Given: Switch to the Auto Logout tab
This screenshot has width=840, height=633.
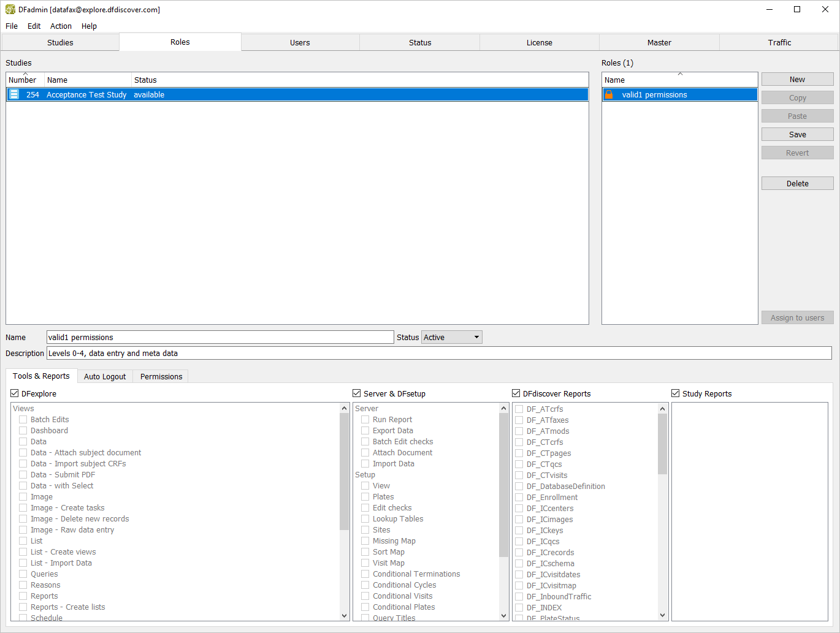Looking at the screenshot, I should tap(105, 376).
